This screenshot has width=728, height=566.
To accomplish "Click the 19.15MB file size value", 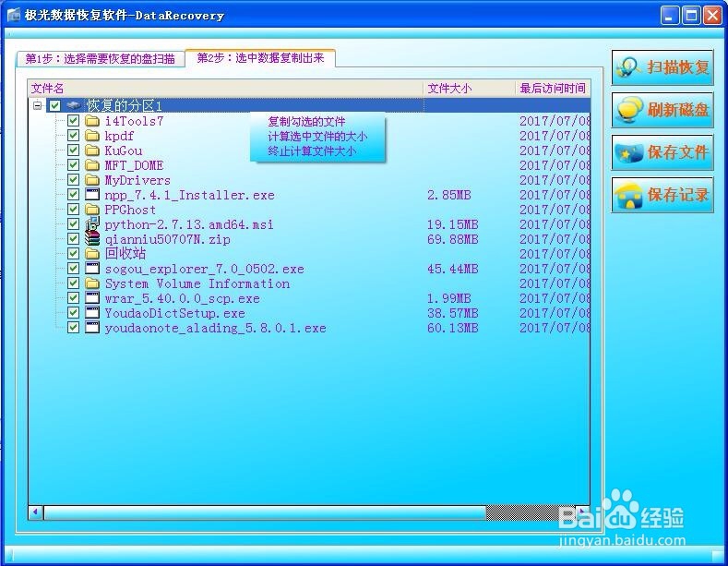I will coord(452,224).
